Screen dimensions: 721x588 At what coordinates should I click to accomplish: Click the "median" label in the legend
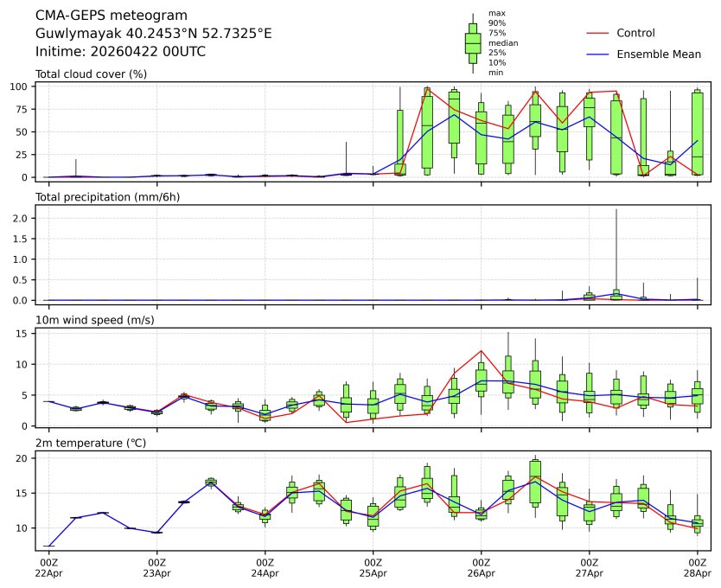pos(503,42)
